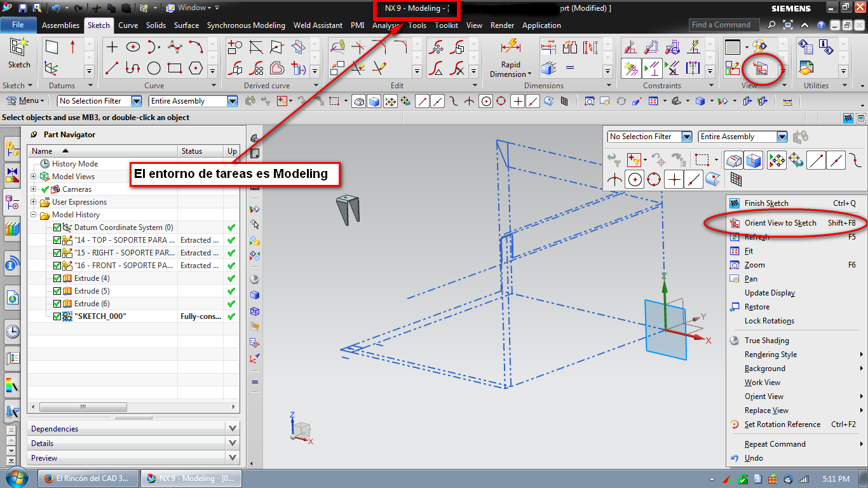Open Entire Assembly dropdown in top toolbar
The width and height of the screenshot is (868, 488).
[232, 101]
